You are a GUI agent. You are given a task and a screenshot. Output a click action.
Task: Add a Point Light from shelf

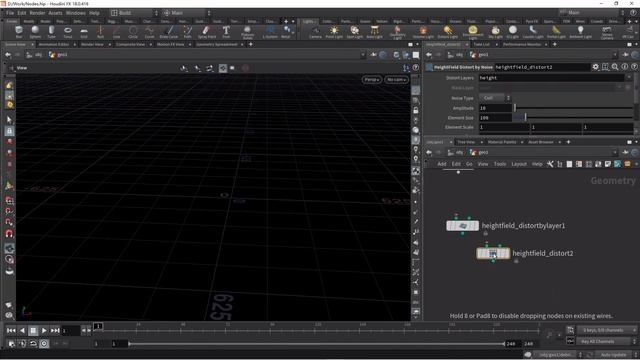(x=334, y=31)
